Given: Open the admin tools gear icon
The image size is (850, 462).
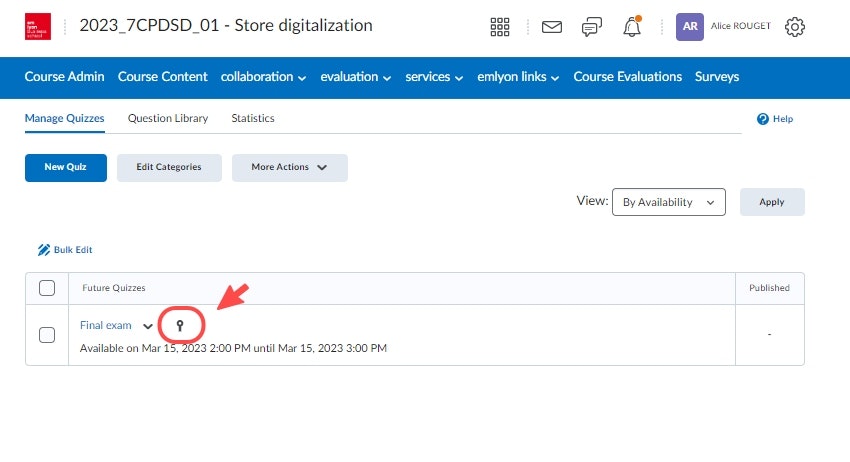Looking at the screenshot, I should click(795, 27).
